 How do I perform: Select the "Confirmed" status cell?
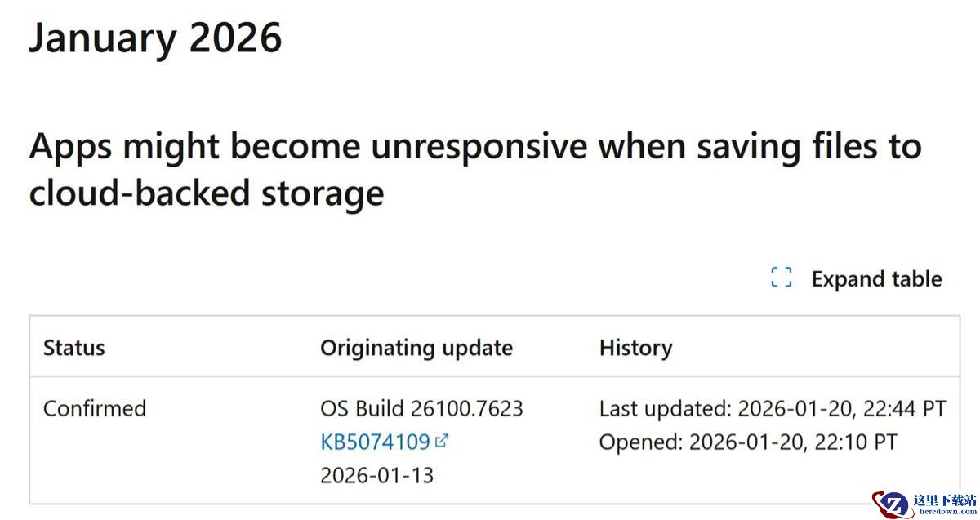(x=95, y=408)
